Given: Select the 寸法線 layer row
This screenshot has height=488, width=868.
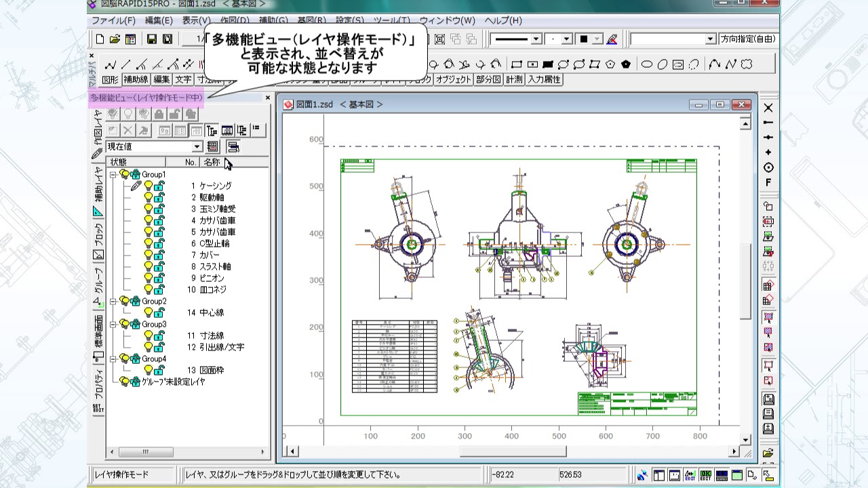Looking at the screenshot, I should click(x=212, y=335).
